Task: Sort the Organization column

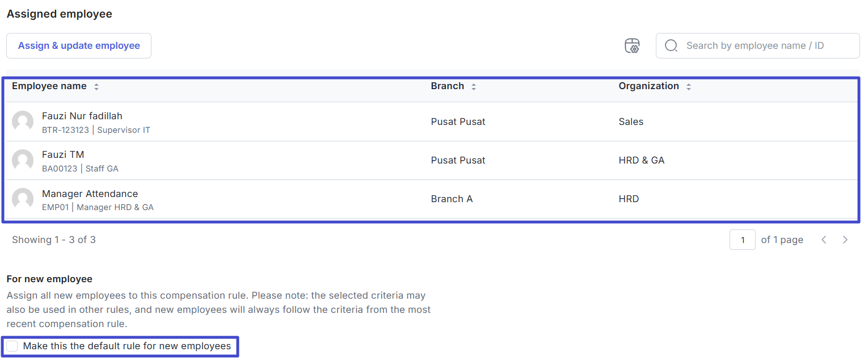Action: [689, 87]
